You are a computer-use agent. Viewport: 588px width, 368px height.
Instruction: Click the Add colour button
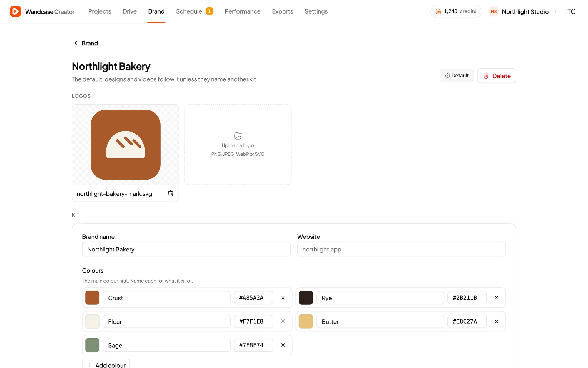pyautogui.click(x=106, y=364)
